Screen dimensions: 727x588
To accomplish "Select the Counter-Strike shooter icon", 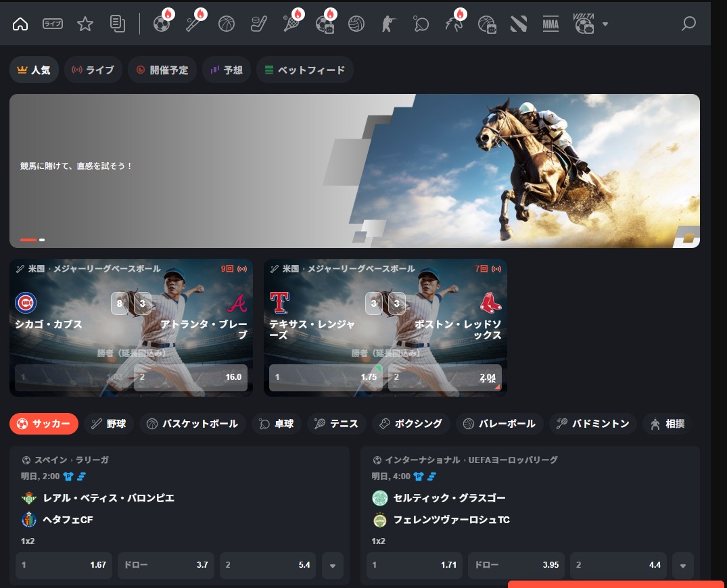I will [x=389, y=24].
